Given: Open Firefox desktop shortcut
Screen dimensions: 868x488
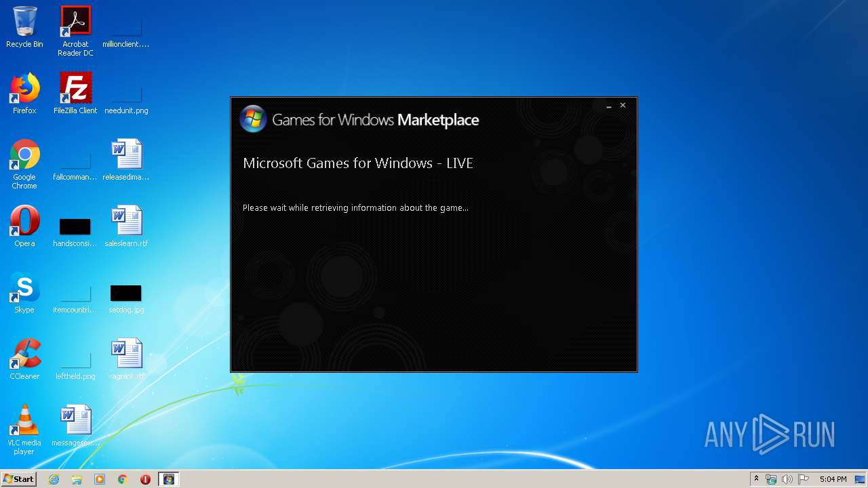Looking at the screenshot, I should 24,94.
